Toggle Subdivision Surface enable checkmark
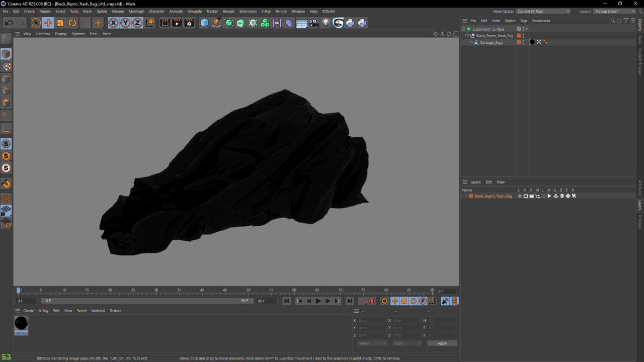Screen dimensions: 644x362 point(526,29)
